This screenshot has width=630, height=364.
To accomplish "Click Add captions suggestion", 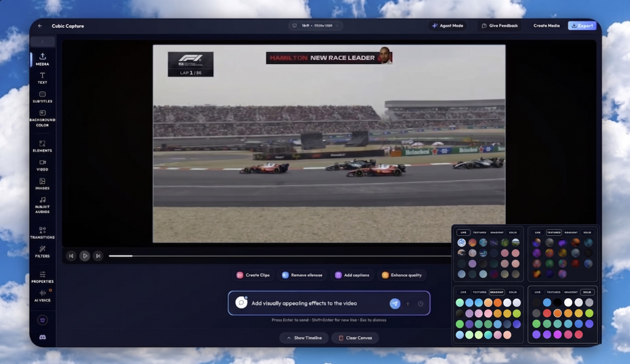I will pyautogui.click(x=352, y=275).
